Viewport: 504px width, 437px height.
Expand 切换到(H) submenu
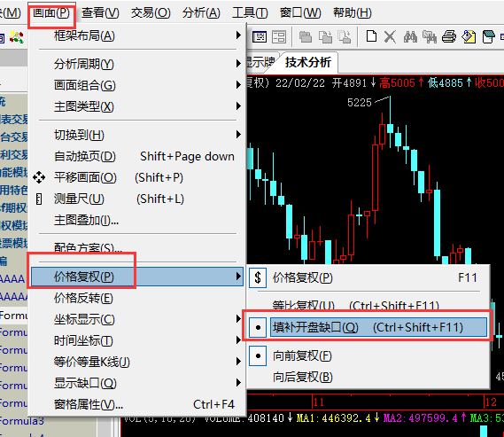click(137, 135)
